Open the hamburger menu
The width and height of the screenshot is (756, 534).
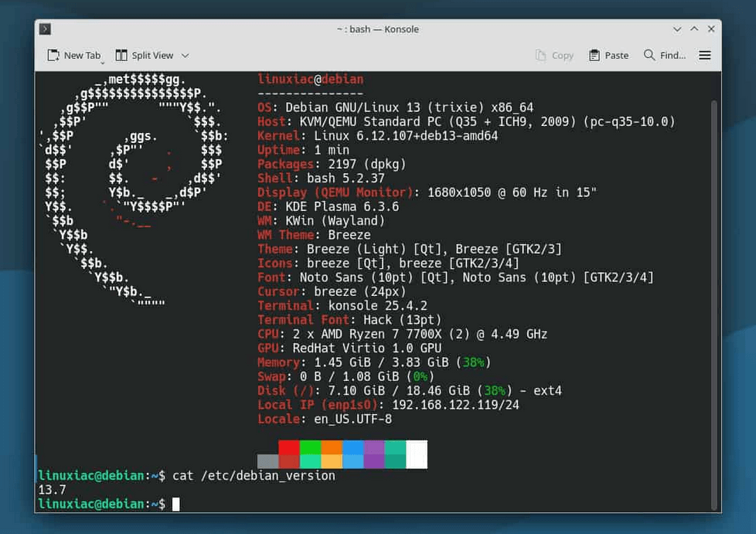[x=705, y=56]
